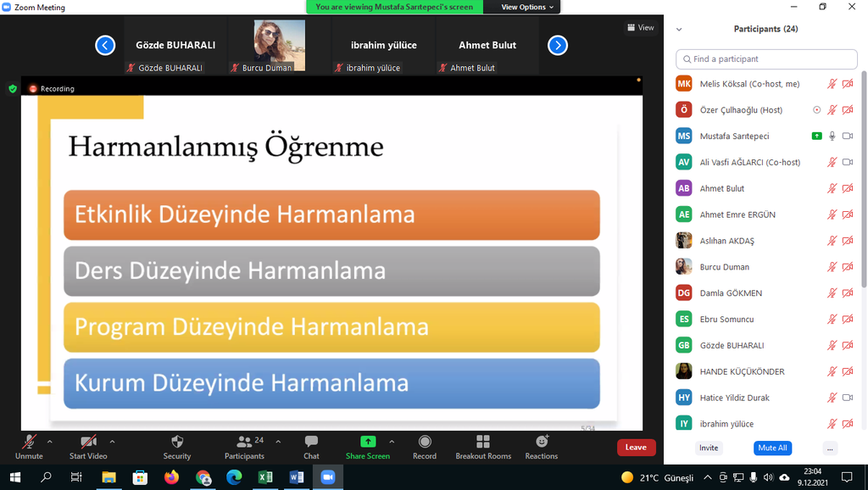Open the participants more options menu
868x490 pixels.
click(x=830, y=448)
